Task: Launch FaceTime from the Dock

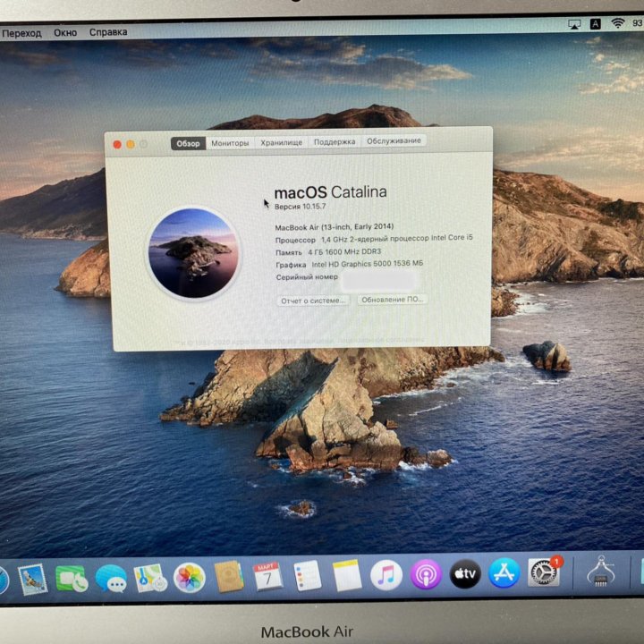Action: [x=72, y=579]
